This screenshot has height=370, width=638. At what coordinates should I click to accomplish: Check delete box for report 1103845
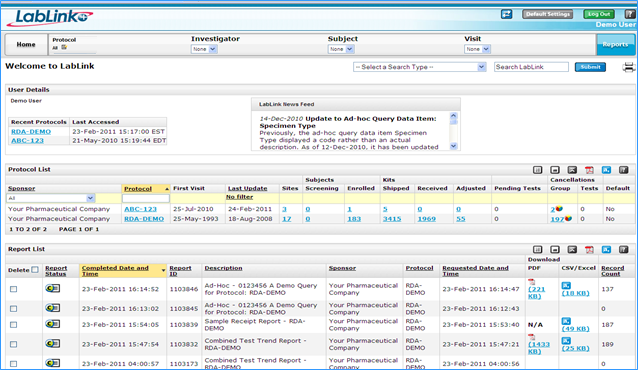click(13, 309)
